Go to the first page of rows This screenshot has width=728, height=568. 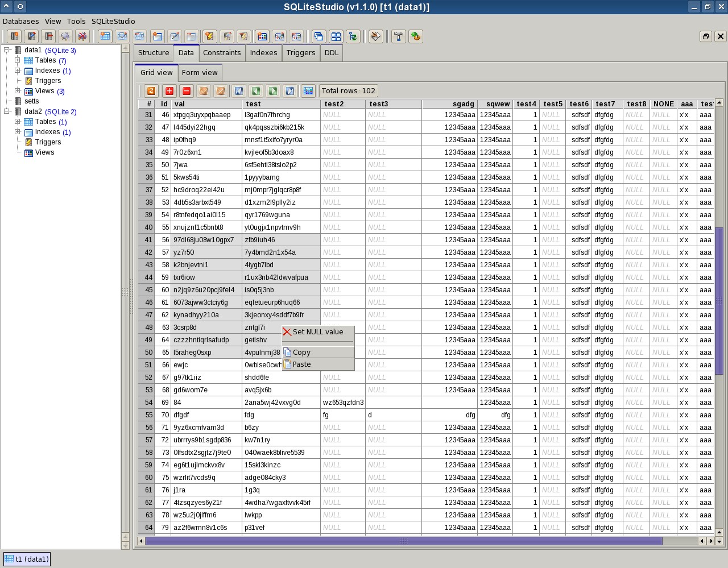pos(239,91)
